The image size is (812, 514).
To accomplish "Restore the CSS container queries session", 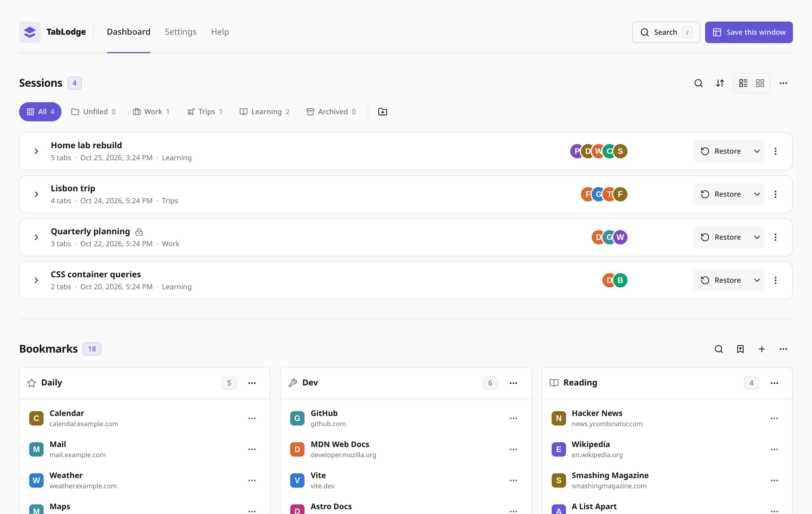I will pyautogui.click(x=721, y=280).
